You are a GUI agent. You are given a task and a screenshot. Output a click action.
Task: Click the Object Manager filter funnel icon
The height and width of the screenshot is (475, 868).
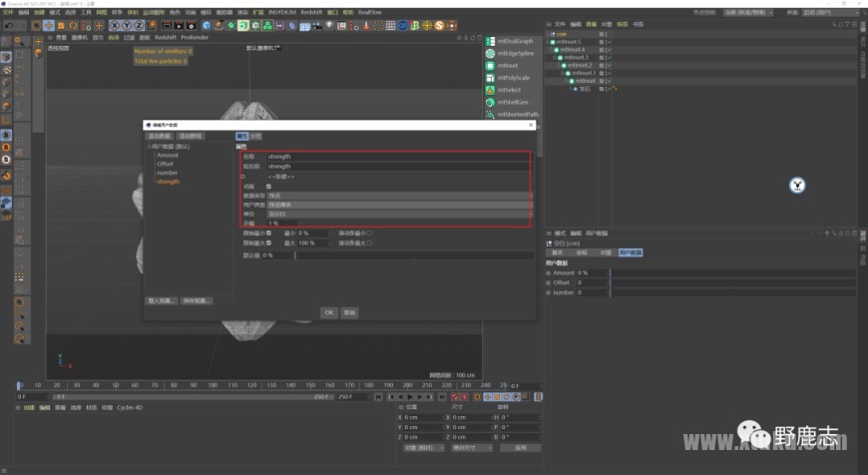pos(847,24)
